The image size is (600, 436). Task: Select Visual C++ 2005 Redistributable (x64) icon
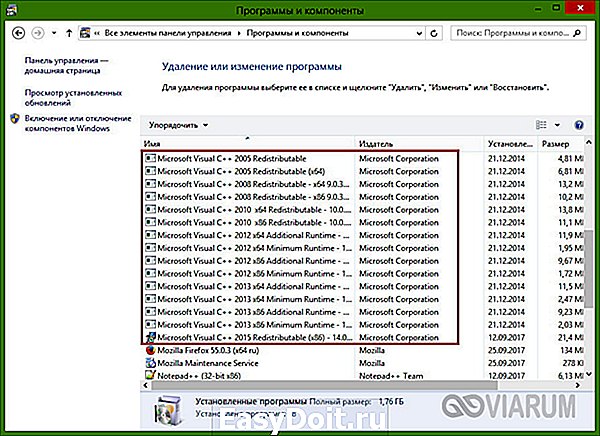point(150,171)
